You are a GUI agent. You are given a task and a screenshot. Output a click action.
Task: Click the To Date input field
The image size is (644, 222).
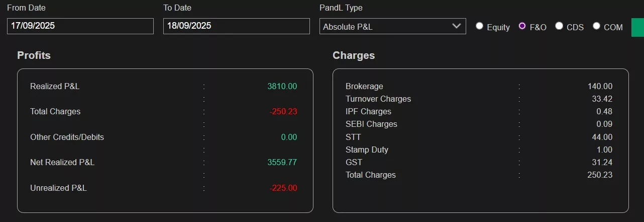236,26
